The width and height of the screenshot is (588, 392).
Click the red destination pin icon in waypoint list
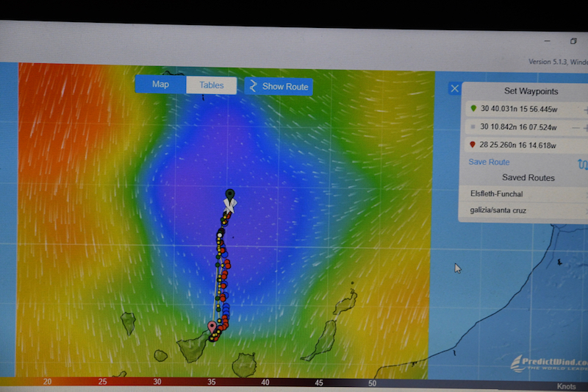pos(473,144)
